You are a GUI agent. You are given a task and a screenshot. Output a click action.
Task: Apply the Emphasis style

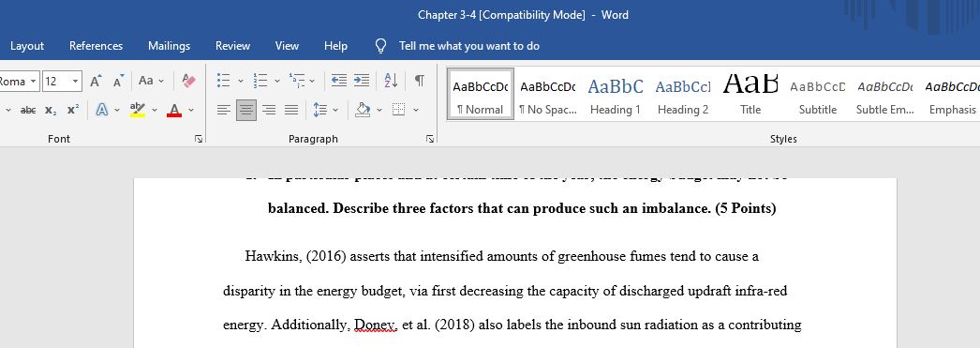click(952, 94)
